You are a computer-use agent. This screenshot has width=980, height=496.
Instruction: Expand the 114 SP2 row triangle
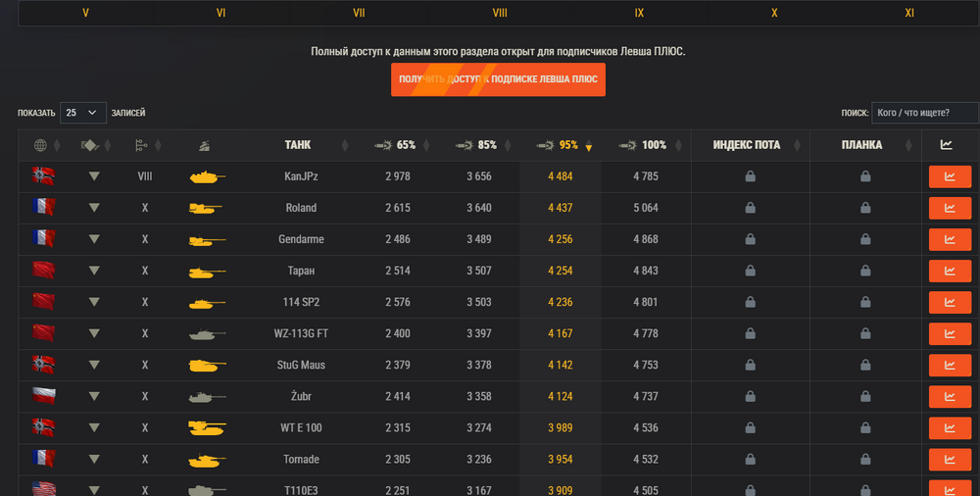click(94, 302)
